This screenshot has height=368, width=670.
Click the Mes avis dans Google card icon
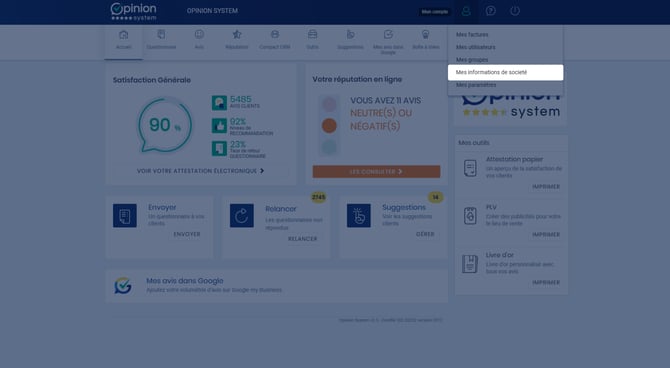(x=123, y=286)
